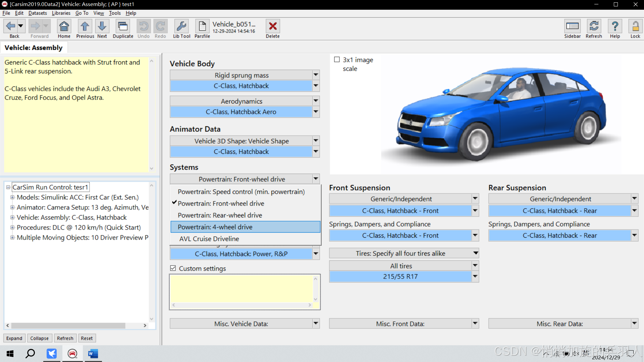Click the Expand button below the tree
The height and width of the screenshot is (362, 644).
tap(14, 338)
